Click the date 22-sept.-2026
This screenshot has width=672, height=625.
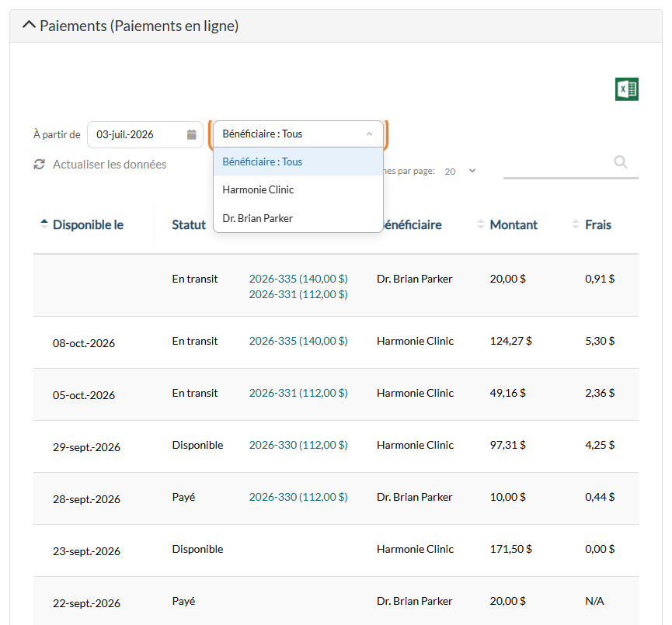(x=86, y=603)
